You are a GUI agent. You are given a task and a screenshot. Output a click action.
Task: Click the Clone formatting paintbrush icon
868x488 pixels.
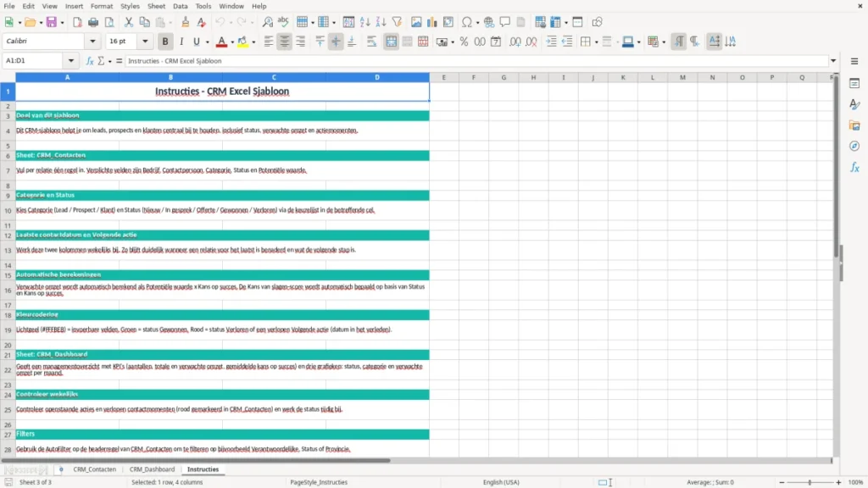186,22
